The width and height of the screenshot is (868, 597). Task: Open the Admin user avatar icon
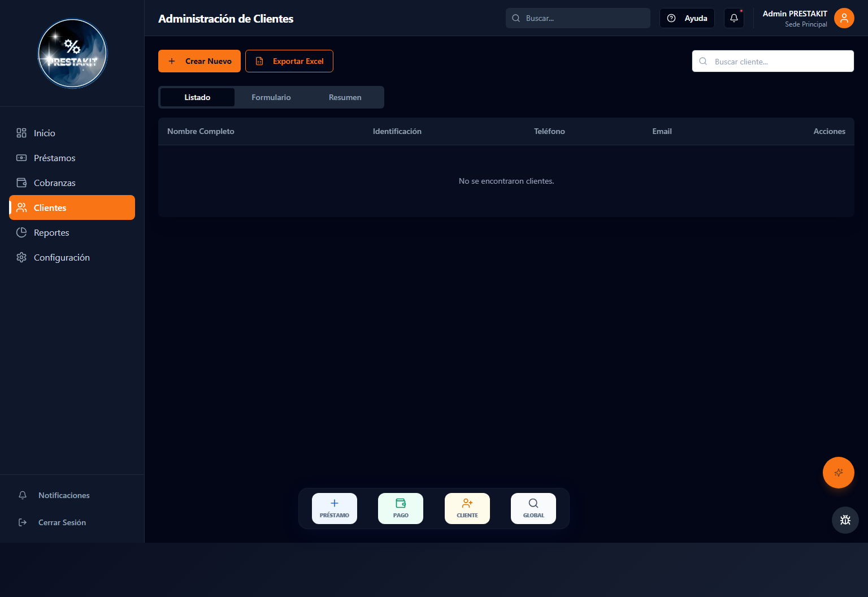tap(844, 18)
